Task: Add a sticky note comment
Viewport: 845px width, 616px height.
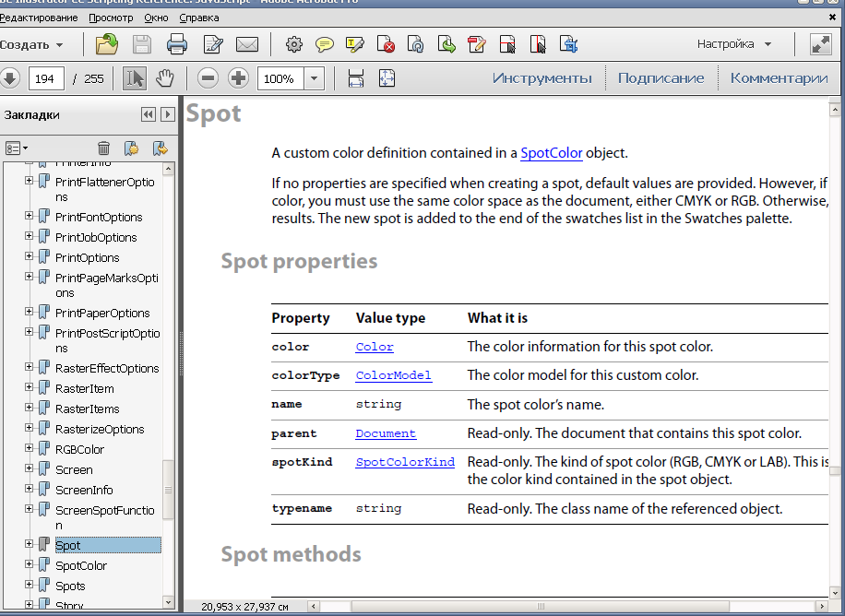Action: 325,44
